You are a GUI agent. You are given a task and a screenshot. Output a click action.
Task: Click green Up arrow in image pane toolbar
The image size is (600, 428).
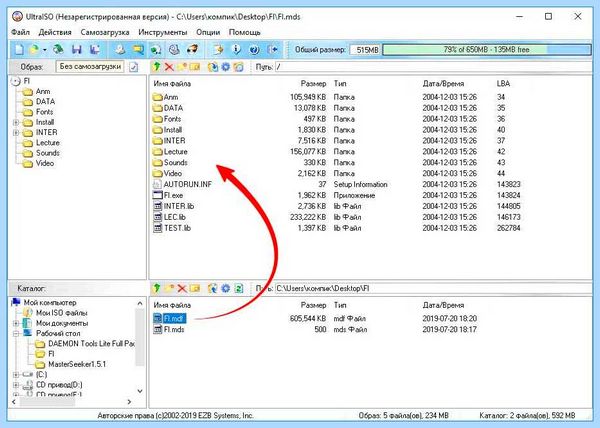(x=156, y=67)
